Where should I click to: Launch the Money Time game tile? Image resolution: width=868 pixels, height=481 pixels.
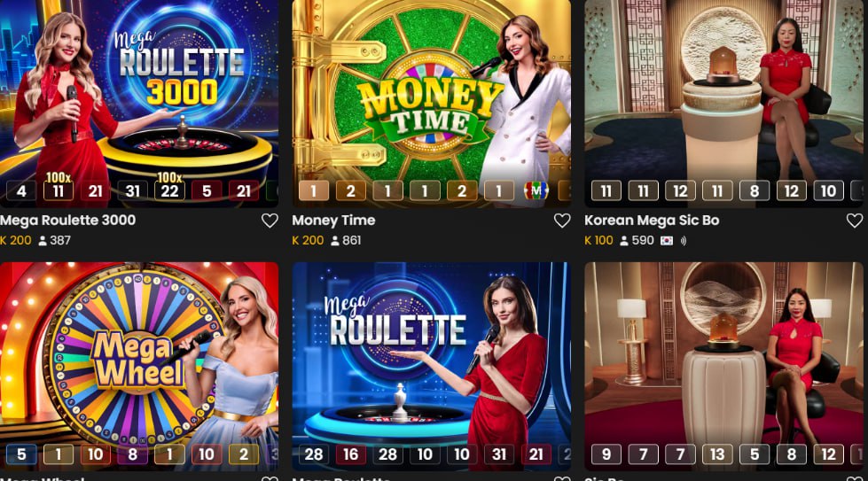[x=431, y=104]
